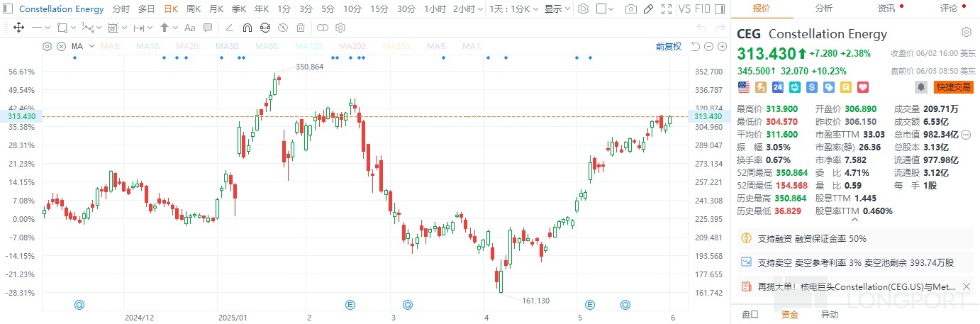Zoom in chart with plus circle

pyautogui.click(x=722, y=46)
